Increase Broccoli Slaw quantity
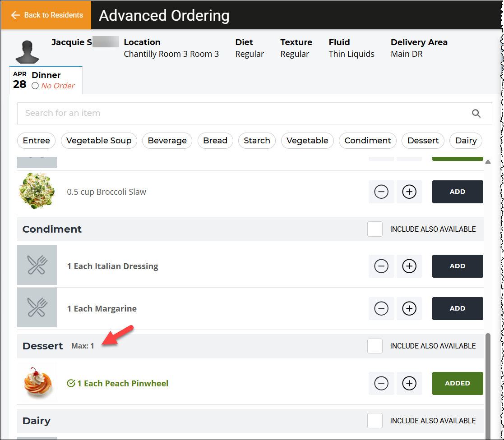This screenshot has height=440, width=504. 409,192
